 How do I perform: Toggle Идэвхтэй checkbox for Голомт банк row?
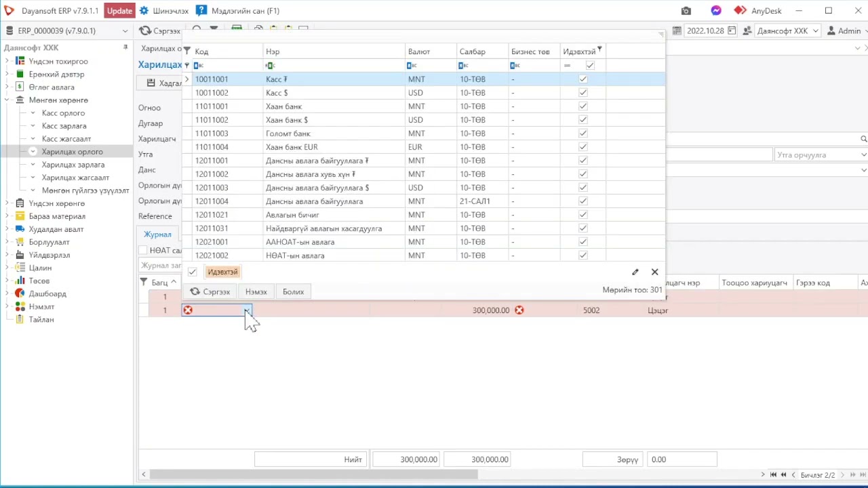(583, 134)
